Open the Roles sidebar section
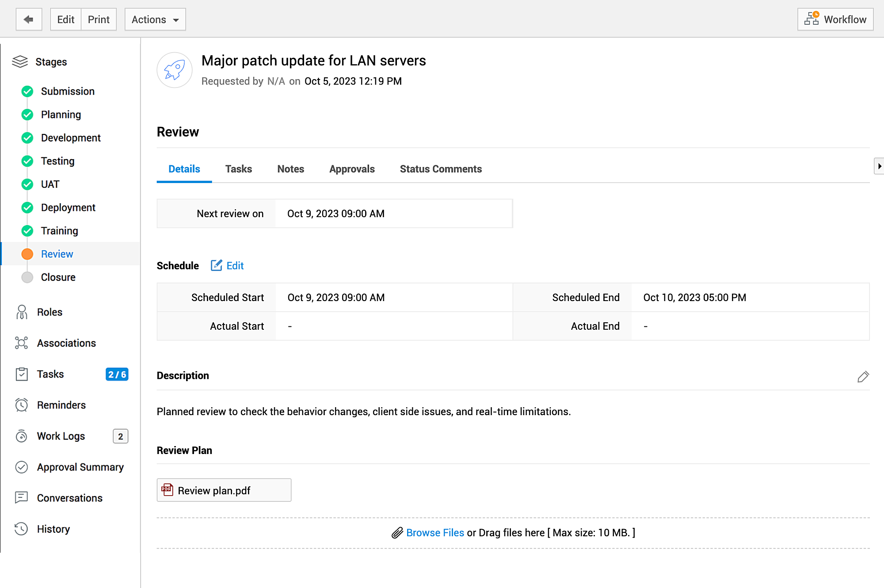The width and height of the screenshot is (884, 588). (x=50, y=312)
